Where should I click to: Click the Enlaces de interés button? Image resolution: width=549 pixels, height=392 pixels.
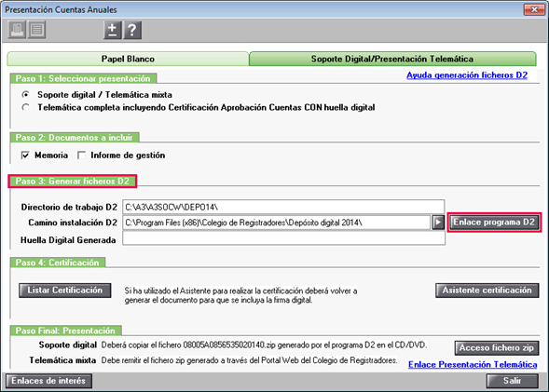coord(48,381)
